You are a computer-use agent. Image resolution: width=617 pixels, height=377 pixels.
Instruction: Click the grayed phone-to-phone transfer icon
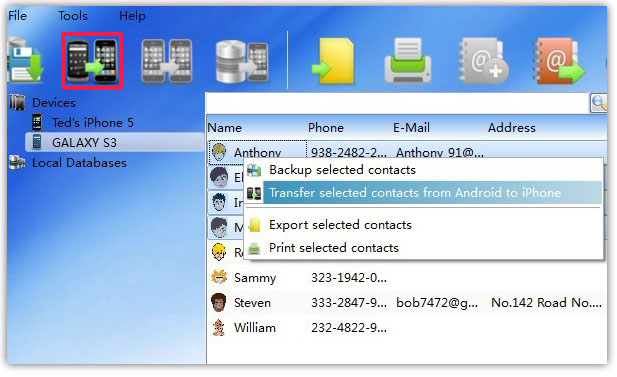pos(167,61)
